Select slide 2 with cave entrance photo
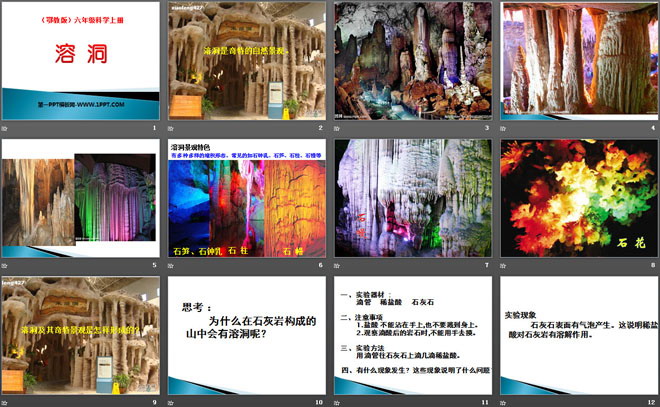 [x=247, y=61]
